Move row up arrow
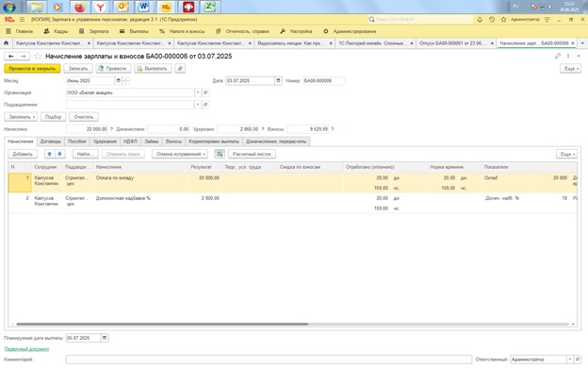Screen dimensions: 588x368 [x=49, y=154]
